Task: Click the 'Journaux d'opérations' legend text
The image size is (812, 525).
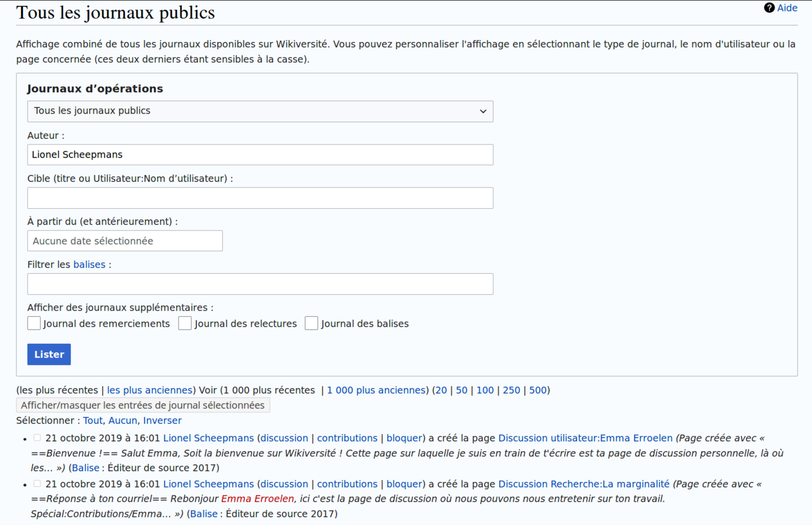Action: click(x=95, y=89)
